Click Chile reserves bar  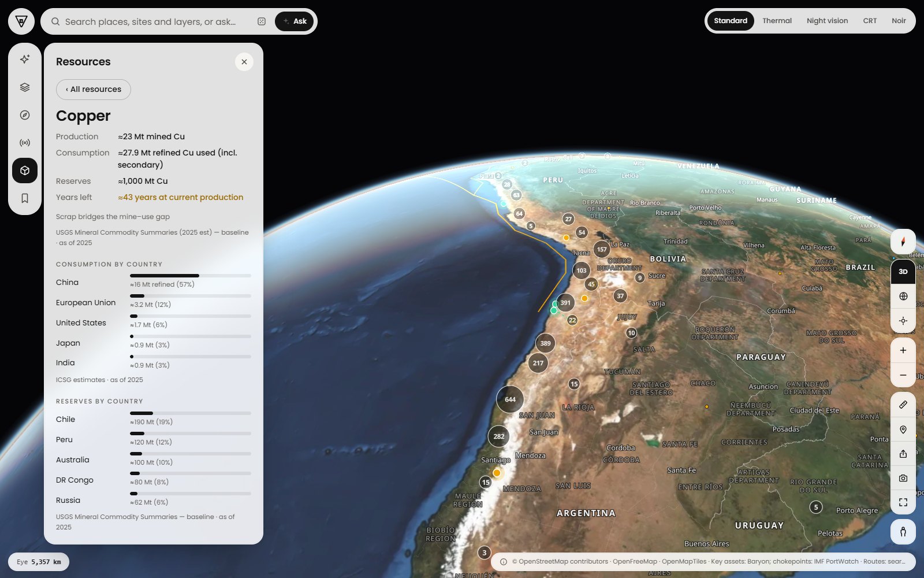click(x=191, y=413)
